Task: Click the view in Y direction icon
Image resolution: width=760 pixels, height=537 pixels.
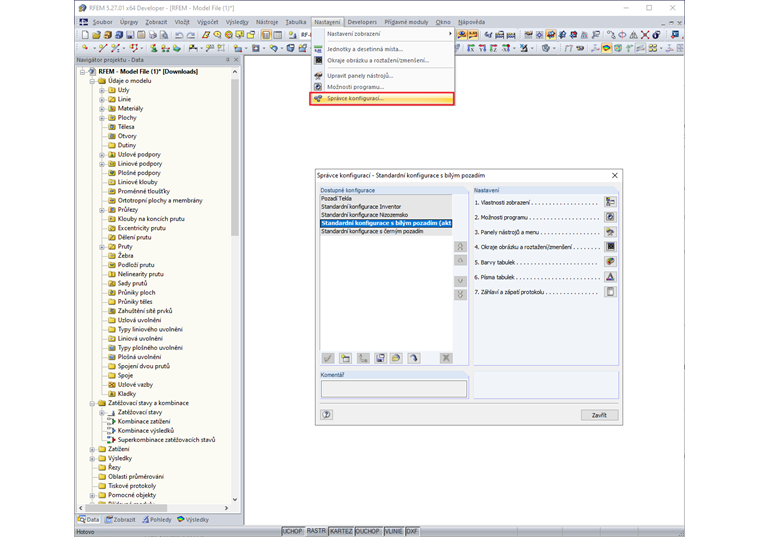Action: coord(482,48)
